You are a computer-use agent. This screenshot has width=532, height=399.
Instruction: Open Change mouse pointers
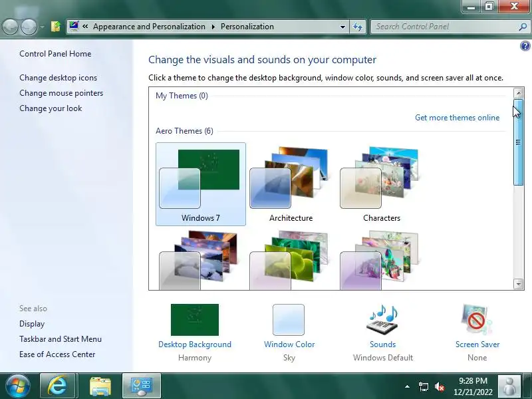coord(61,93)
